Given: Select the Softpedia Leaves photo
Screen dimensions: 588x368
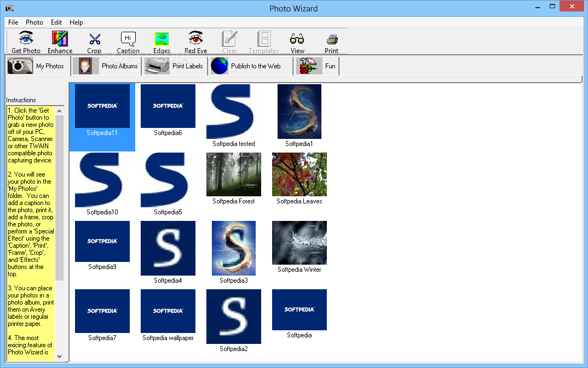Looking at the screenshot, I should point(299,174).
